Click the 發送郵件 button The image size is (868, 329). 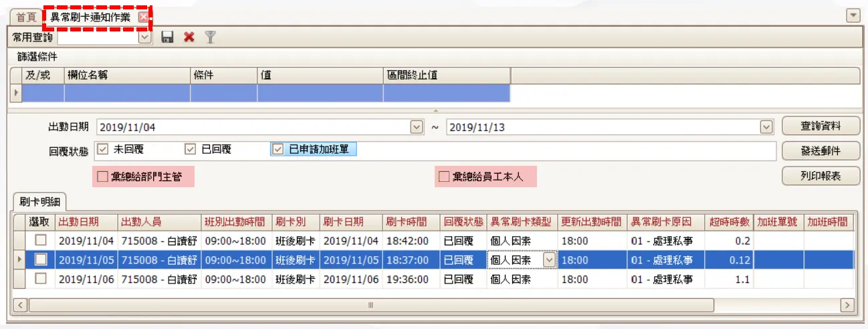pyautogui.click(x=821, y=151)
